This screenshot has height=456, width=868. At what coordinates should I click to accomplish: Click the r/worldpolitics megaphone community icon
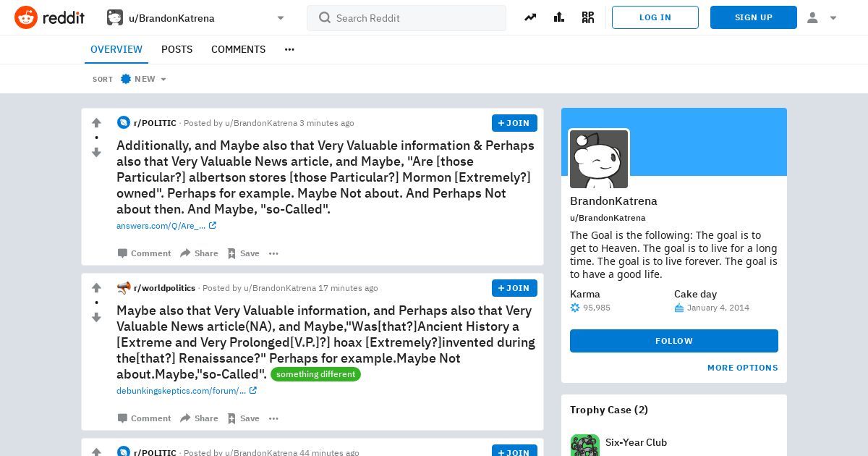coord(124,288)
